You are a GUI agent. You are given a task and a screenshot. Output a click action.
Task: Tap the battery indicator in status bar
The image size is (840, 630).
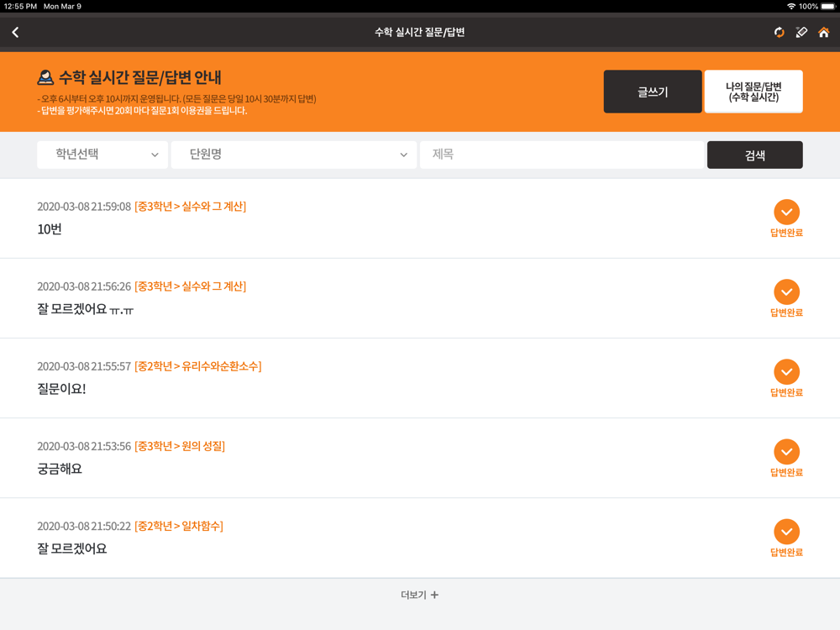tap(828, 7)
